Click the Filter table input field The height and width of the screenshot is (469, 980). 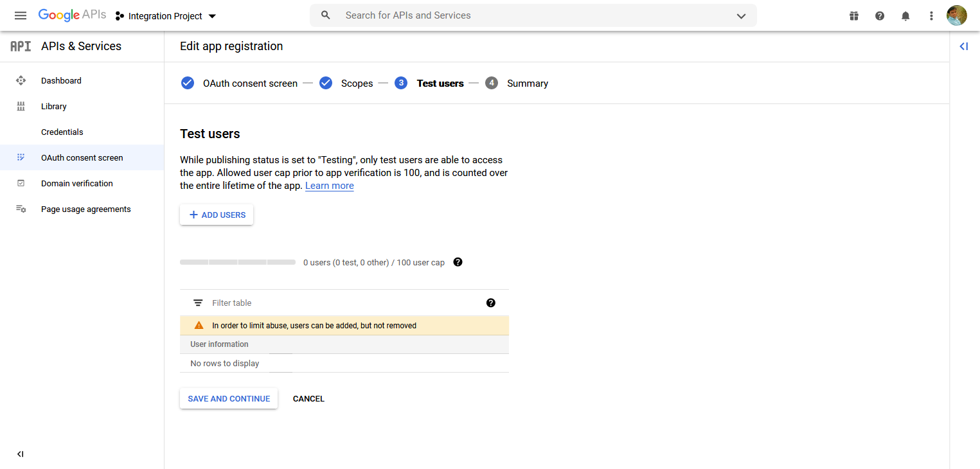[x=341, y=303]
